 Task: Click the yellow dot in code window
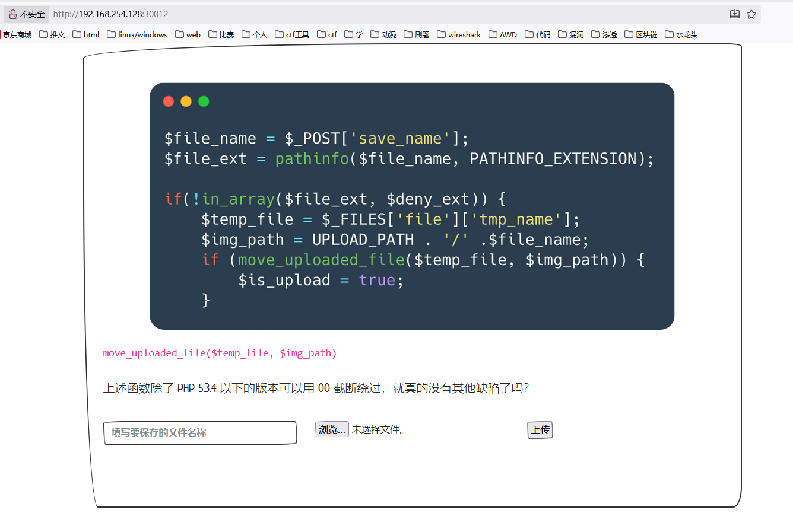[186, 101]
